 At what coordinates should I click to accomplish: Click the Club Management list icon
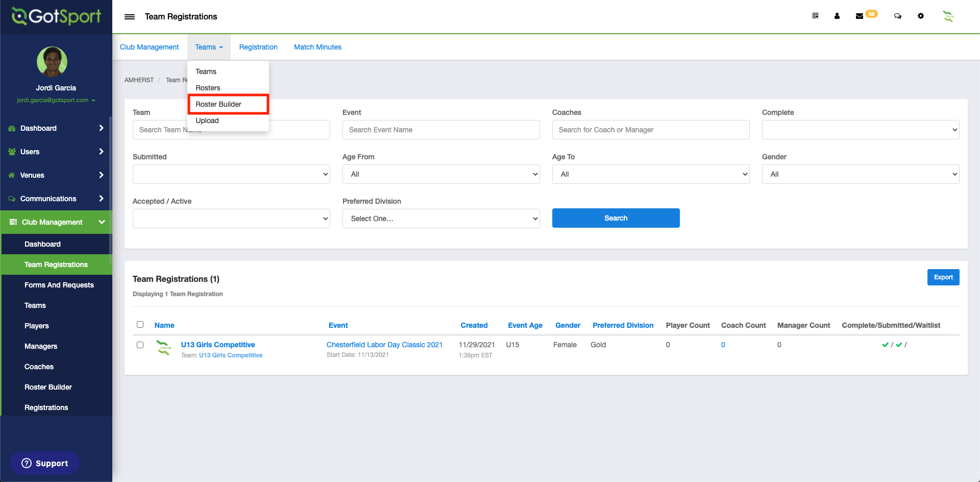(13, 222)
